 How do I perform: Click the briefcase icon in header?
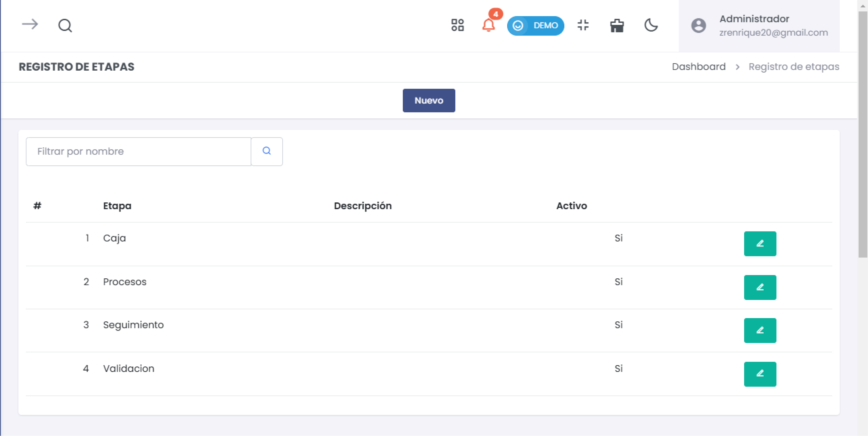point(617,25)
